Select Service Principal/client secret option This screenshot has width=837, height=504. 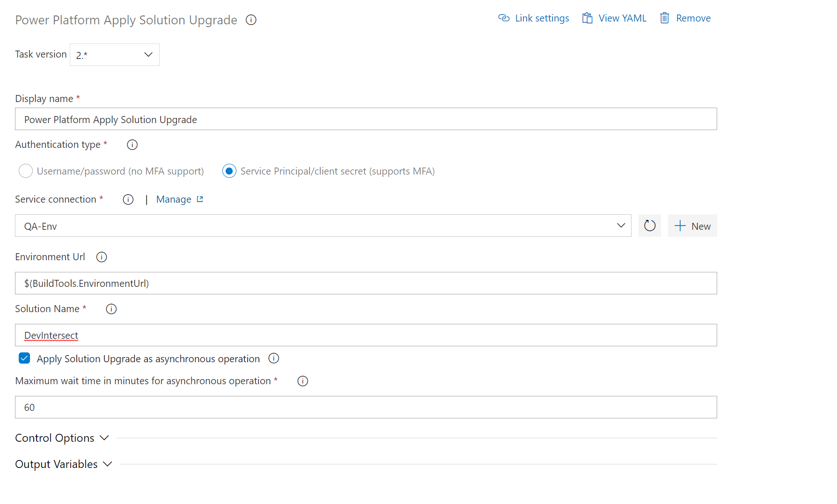tap(229, 171)
